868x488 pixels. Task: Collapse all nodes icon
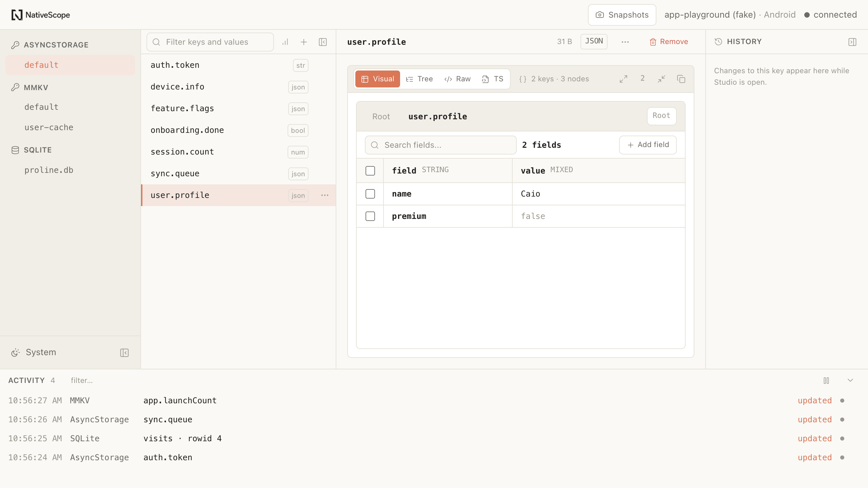tap(662, 79)
